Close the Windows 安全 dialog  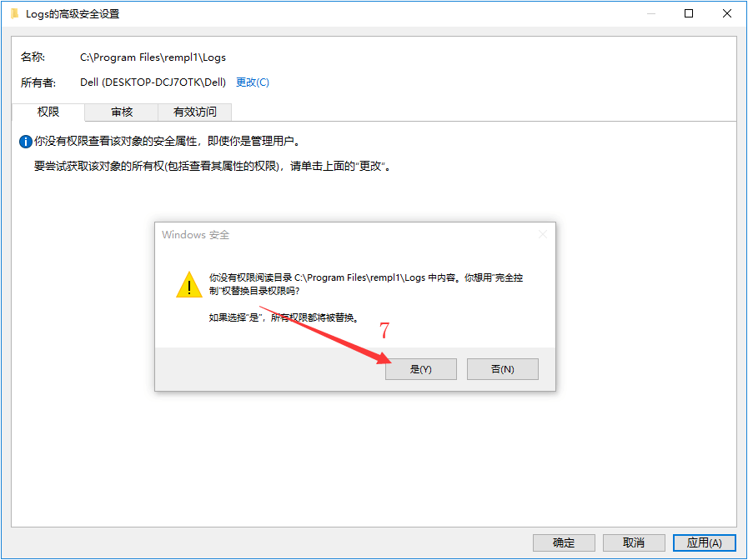(x=542, y=234)
